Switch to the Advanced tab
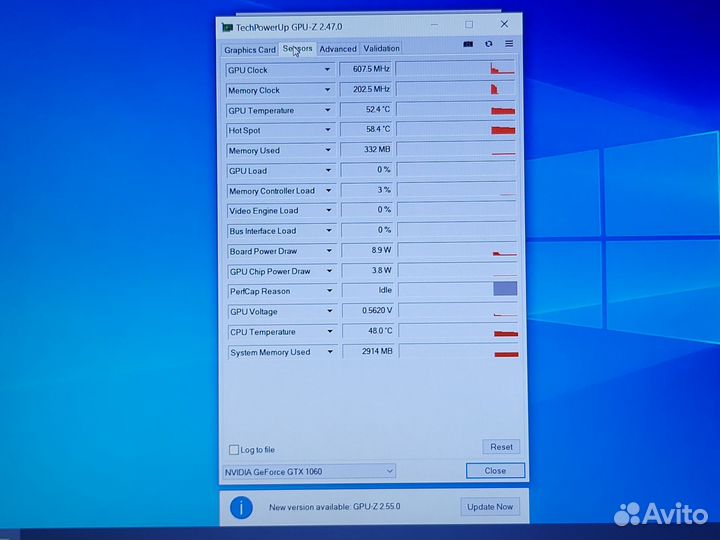Image resolution: width=720 pixels, height=540 pixels. pyautogui.click(x=338, y=49)
